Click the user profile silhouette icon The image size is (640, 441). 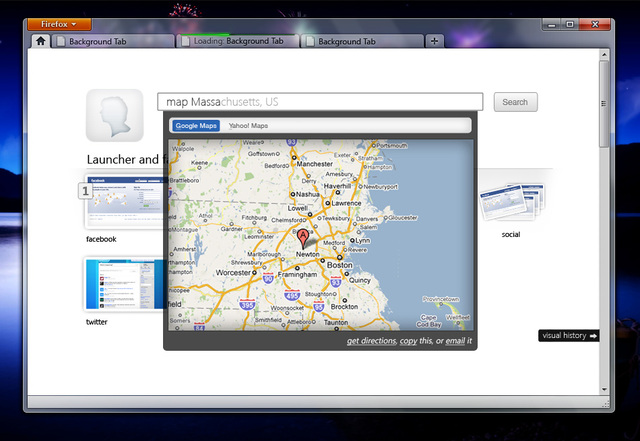coord(115,115)
